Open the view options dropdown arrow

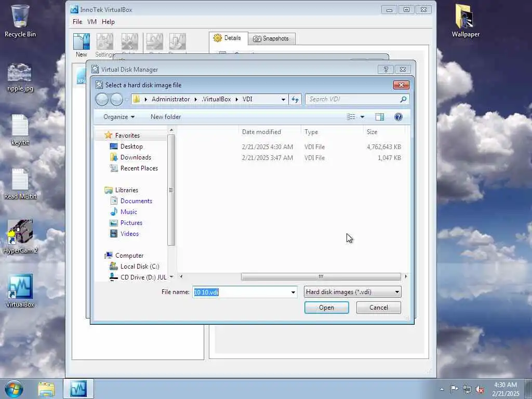[x=362, y=117]
